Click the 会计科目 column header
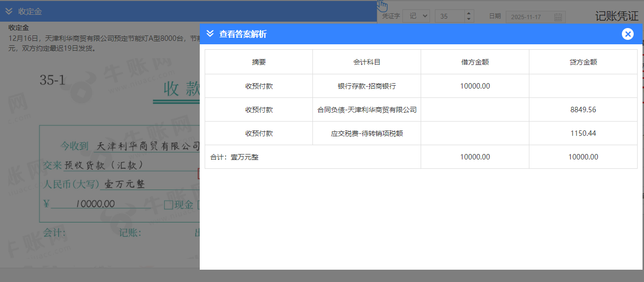This screenshot has height=282, width=644. [x=367, y=62]
